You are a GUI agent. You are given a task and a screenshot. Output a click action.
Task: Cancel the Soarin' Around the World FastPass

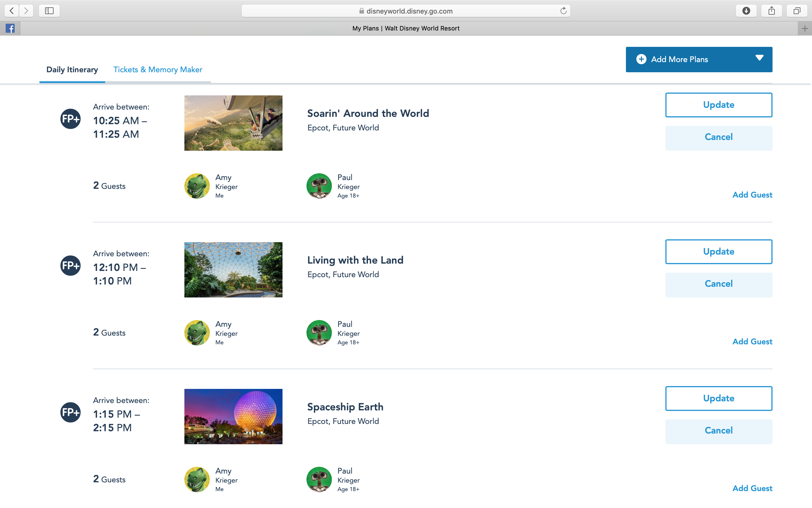[719, 138]
